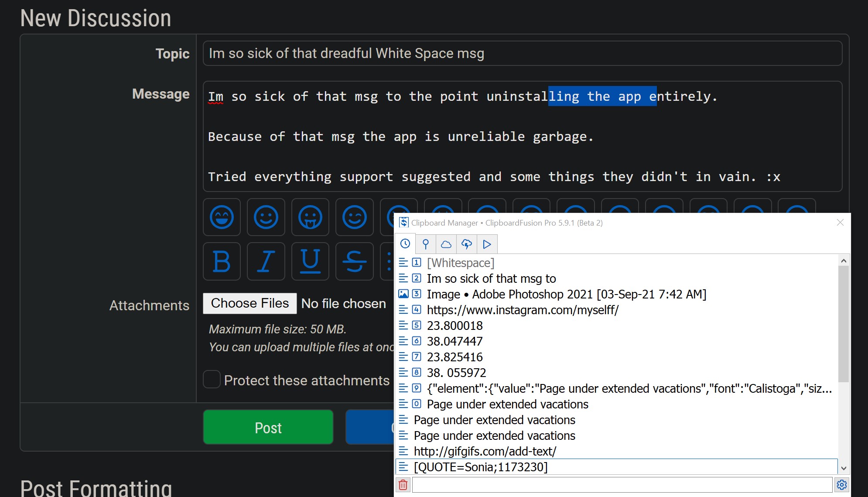Insert the tongue-out emoji

(310, 217)
